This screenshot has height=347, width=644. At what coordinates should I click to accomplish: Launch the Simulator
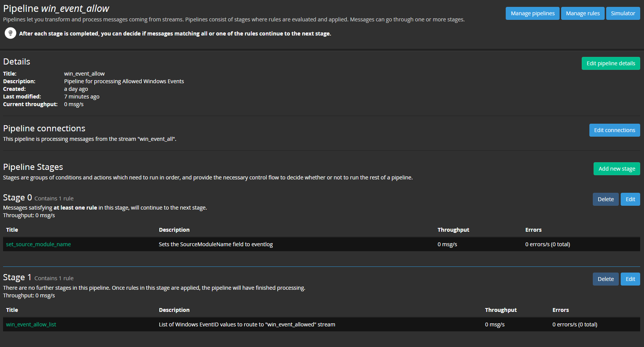[623, 13]
